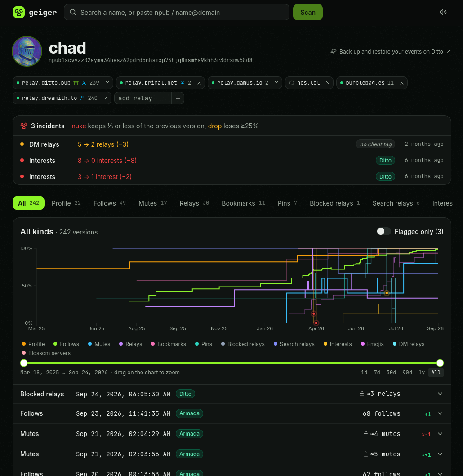The height and width of the screenshot is (476, 463).
Task: Open the Bookmarks tab
Action: (x=243, y=203)
